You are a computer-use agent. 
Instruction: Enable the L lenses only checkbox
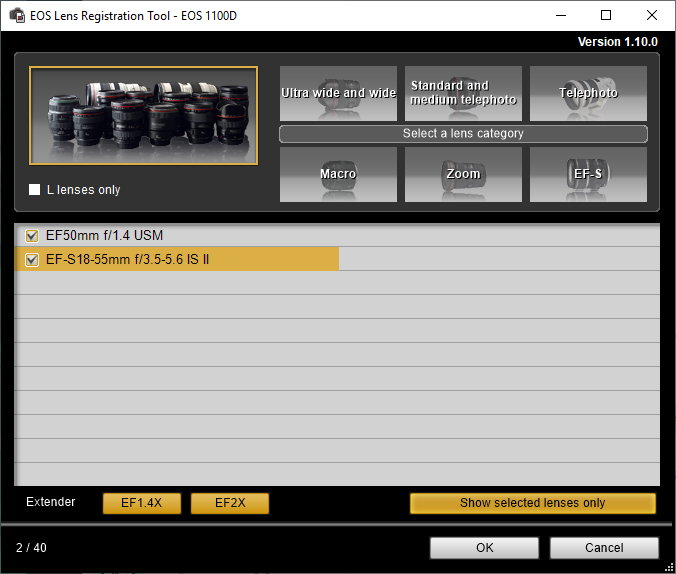[x=34, y=190]
